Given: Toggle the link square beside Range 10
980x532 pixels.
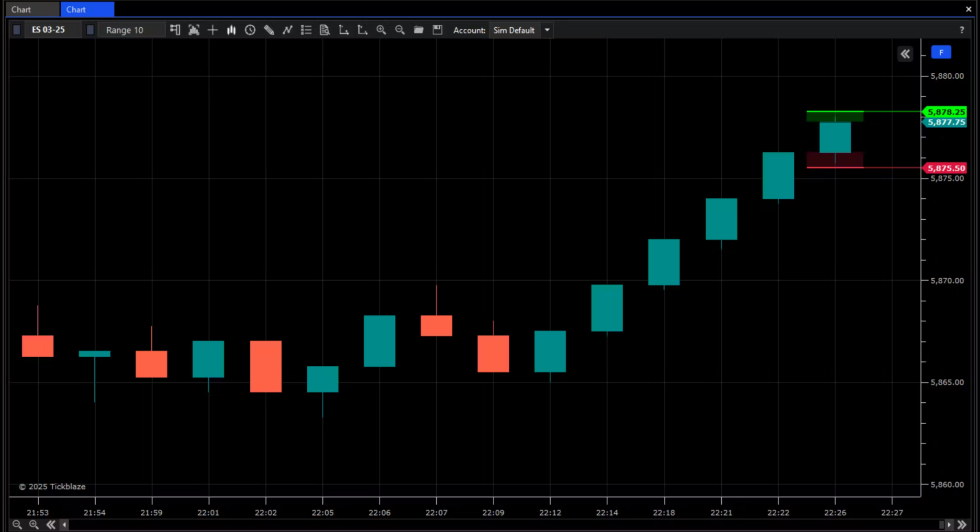Looking at the screenshot, I should pyautogui.click(x=90, y=30).
